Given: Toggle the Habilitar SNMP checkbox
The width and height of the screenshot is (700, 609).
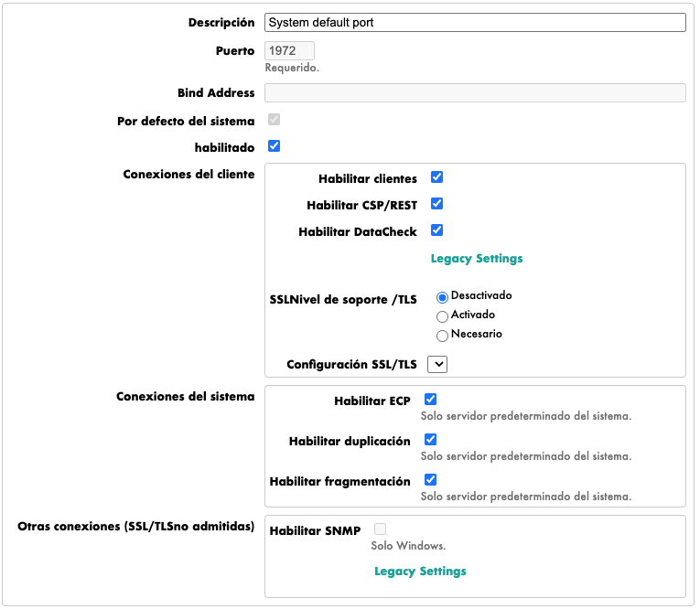Looking at the screenshot, I should click(381, 529).
